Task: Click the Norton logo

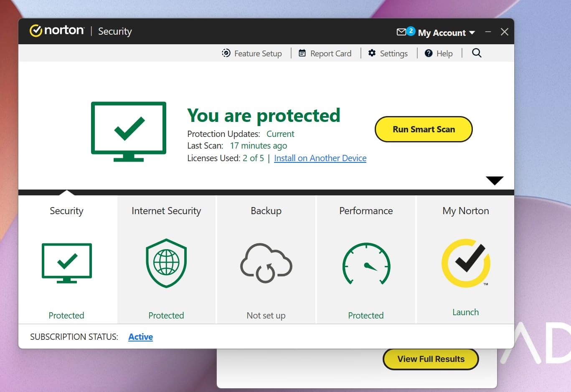Action: (57, 30)
